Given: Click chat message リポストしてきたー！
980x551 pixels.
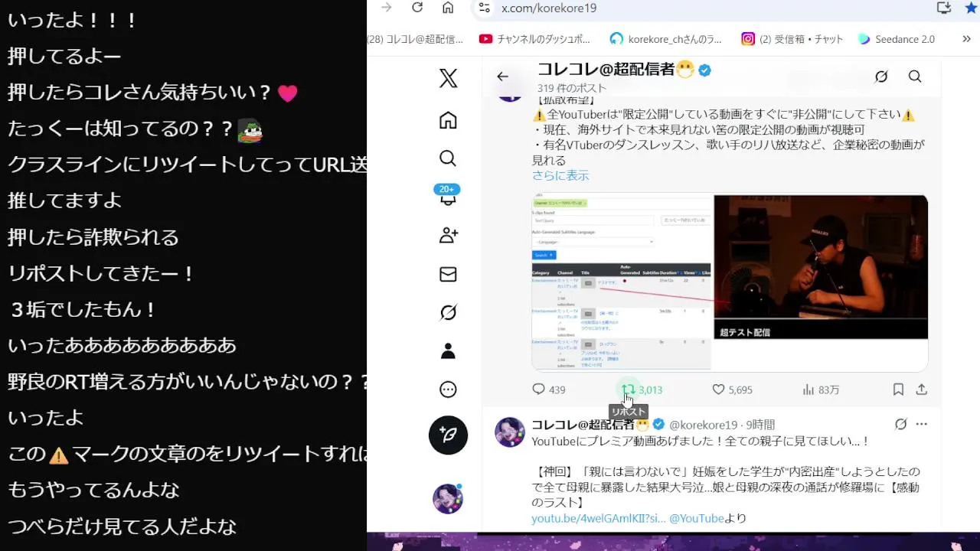Looking at the screenshot, I should (x=102, y=273).
